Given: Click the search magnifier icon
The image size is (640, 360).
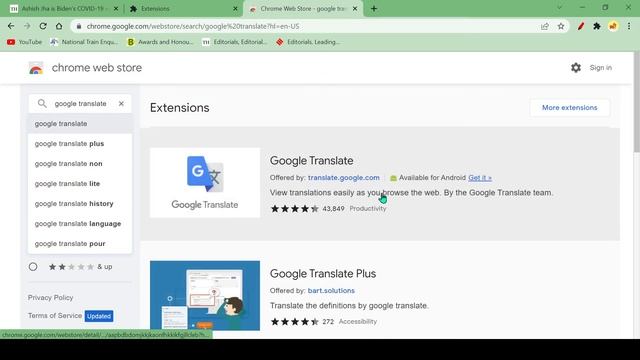Looking at the screenshot, I should click(x=42, y=104).
